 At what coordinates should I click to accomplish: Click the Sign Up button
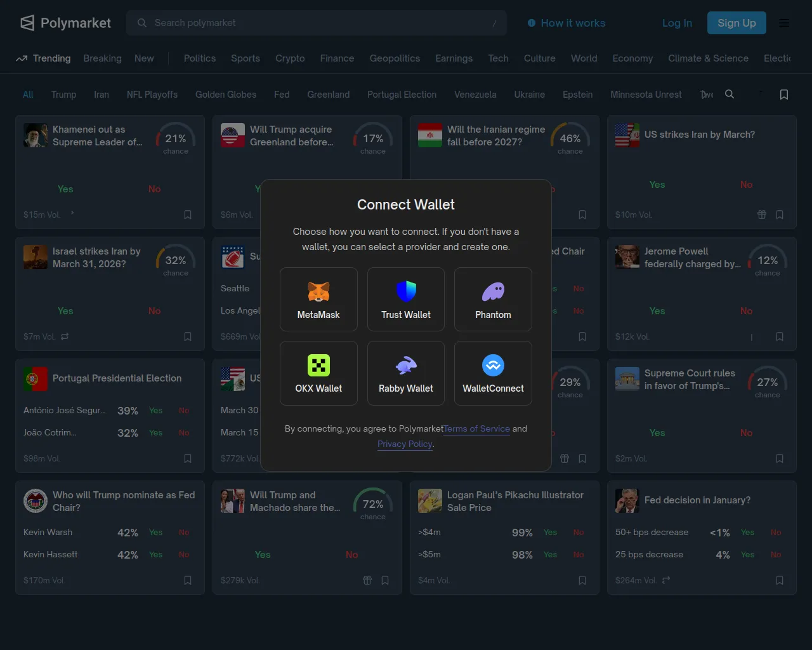pyautogui.click(x=737, y=23)
